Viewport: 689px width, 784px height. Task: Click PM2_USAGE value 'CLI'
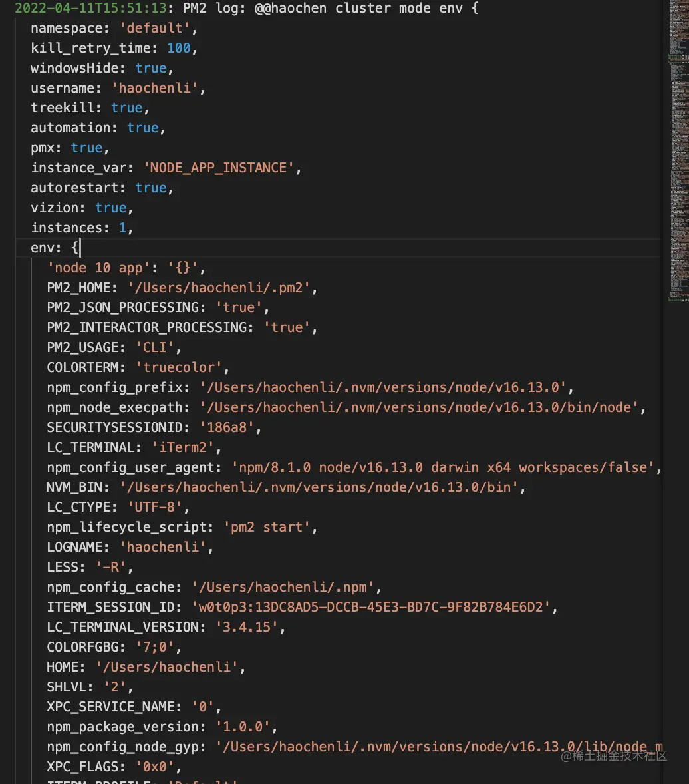(x=154, y=347)
